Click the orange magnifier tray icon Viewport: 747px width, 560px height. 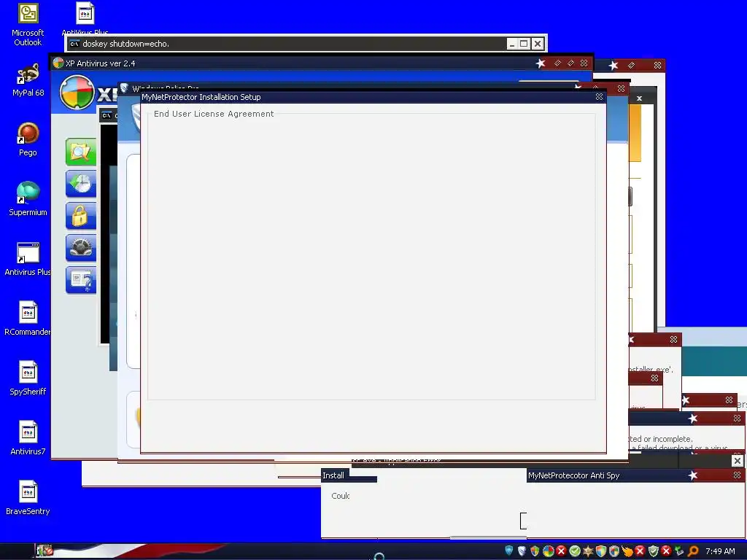coord(693,551)
